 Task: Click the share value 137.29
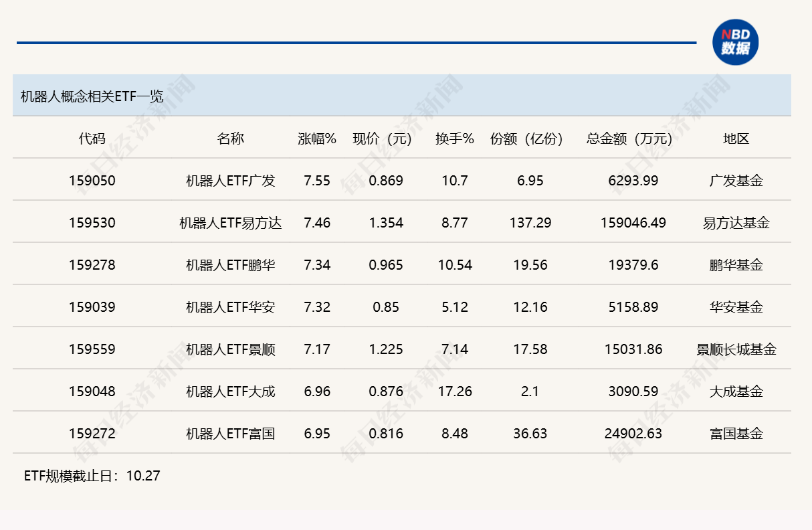click(530, 223)
